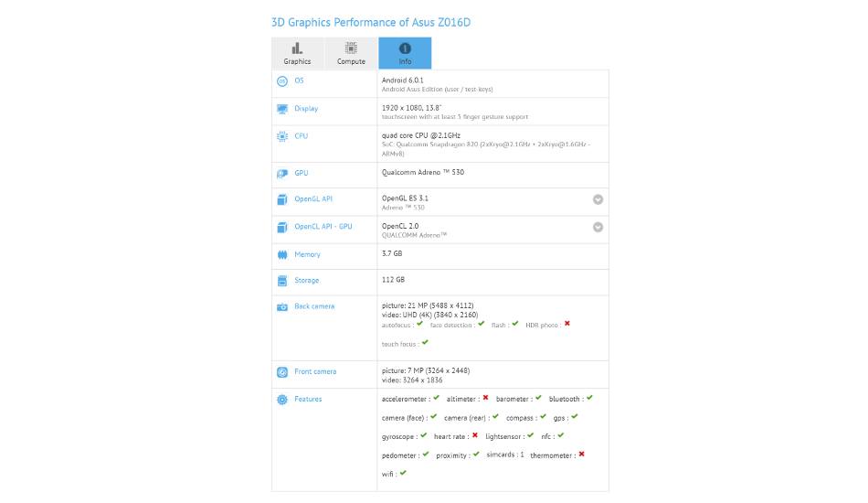The height and width of the screenshot is (503, 868).
Task: Click 'picture: 21 MP (5488 x 4112)' text
Action: coord(428,305)
